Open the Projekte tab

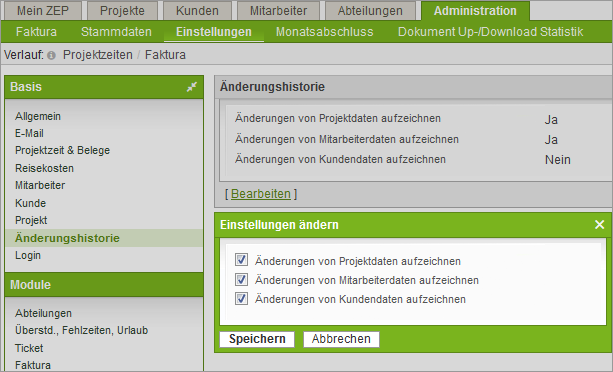122,11
